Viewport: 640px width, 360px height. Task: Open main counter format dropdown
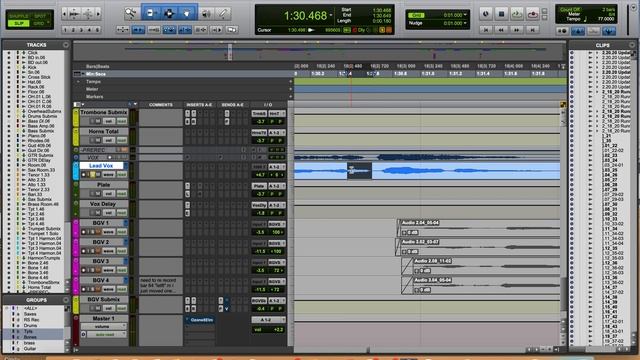331,16
